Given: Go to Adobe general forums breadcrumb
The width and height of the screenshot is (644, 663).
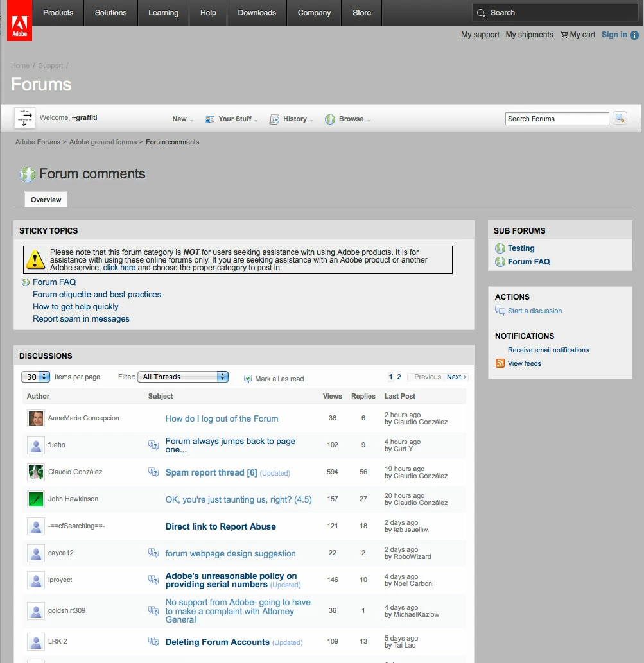Looking at the screenshot, I should pyautogui.click(x=103, y=142).
